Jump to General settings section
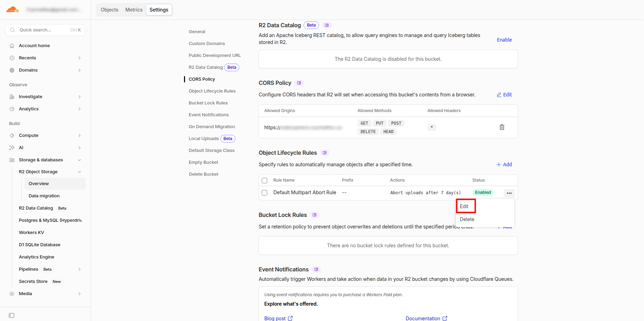Image resolution: width=644 pixels, height=321 pixels. tap(197, 32)
